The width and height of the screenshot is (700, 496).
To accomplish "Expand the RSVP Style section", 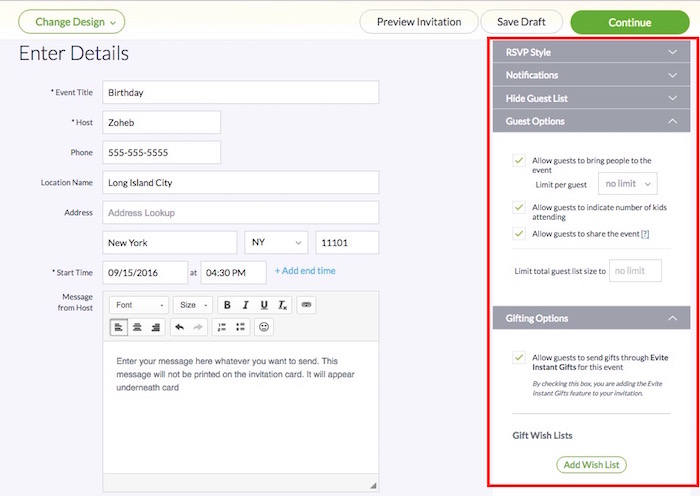I will pyautogui.click(x=590, y=52).
